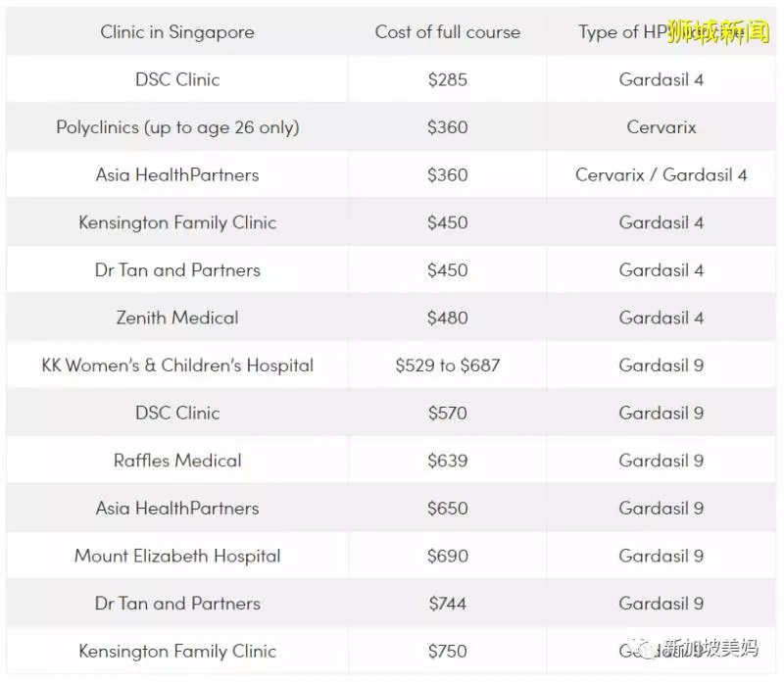Click "Kensington Family Clinic" in the $750 row
The height and width of the screenshot is (682, 784).
click(177, 652)
